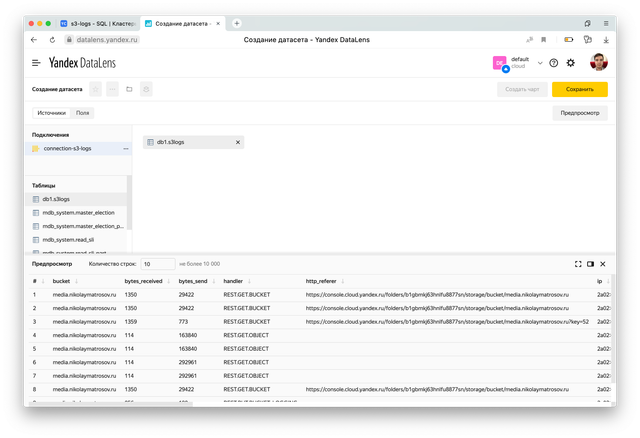Open the DataLens hamburger navigation menu
This screenshot has height=438, width=640.
36,62
